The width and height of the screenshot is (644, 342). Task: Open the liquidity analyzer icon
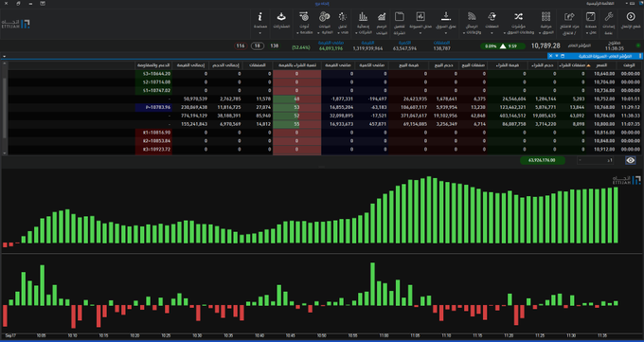(420, 16)
